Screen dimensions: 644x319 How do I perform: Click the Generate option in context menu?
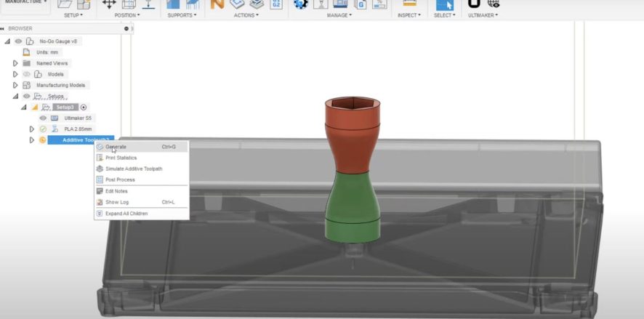pyautogui.click(x=116, y=147)
